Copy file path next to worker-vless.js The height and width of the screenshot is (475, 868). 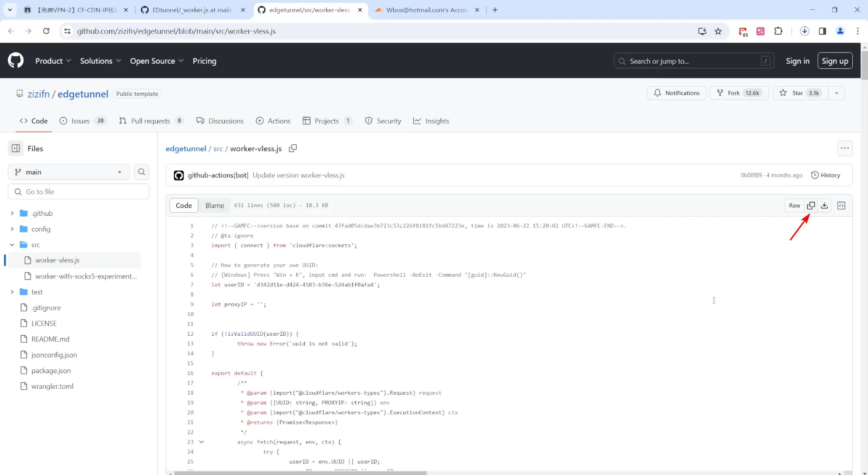coord(293,148)
